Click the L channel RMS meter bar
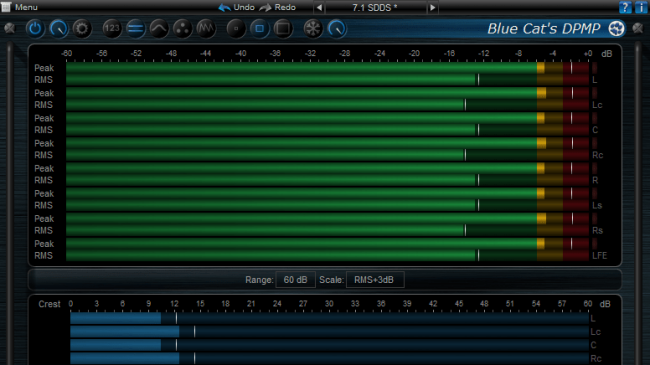 tap(327, 80)
